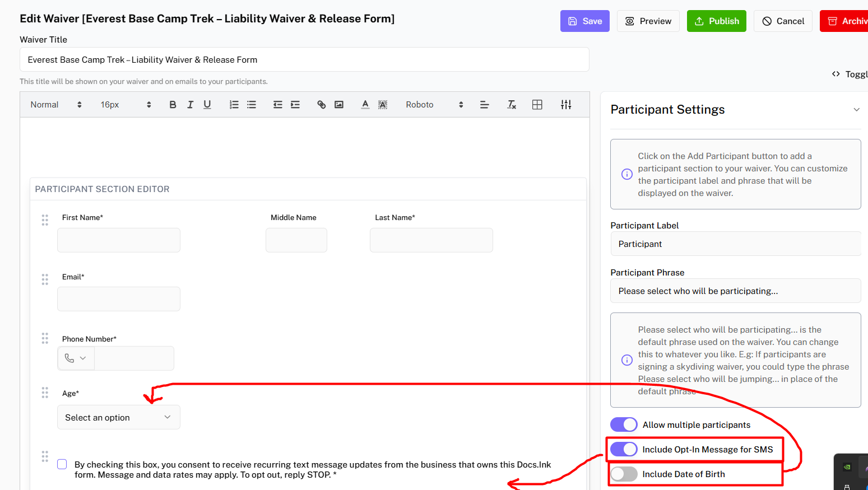Open the Normal paragraph style dropdown
This screenshot has height=490, width=868.
[x=55, y=105]
